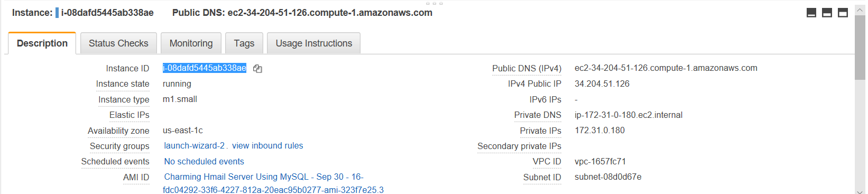Open the Tags tab

click(244, 43)
